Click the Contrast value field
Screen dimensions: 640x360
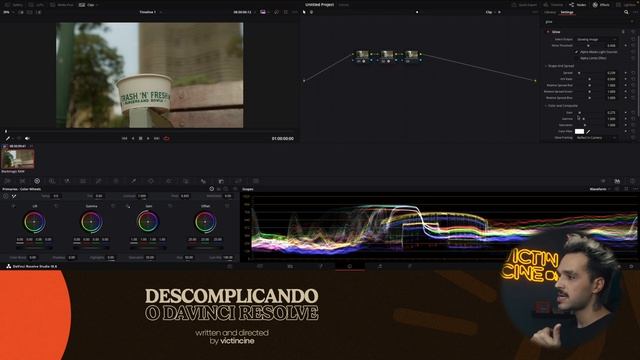[142, 196]
